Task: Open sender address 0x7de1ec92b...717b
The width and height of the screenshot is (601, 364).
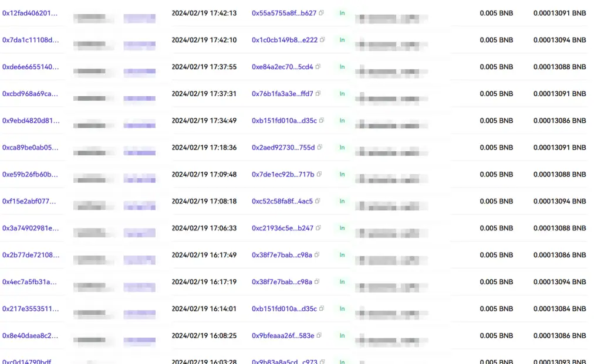Action: coord(283,175)
